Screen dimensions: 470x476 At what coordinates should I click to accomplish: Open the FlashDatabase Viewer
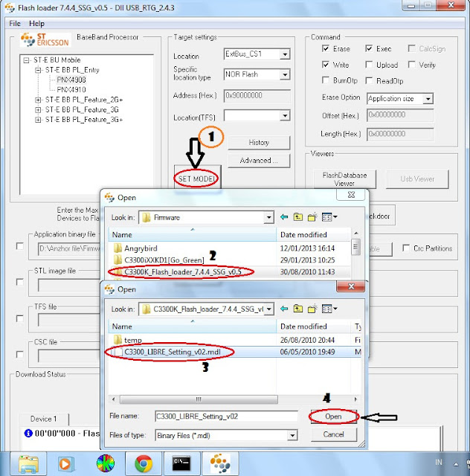click(x=344, y=179)
